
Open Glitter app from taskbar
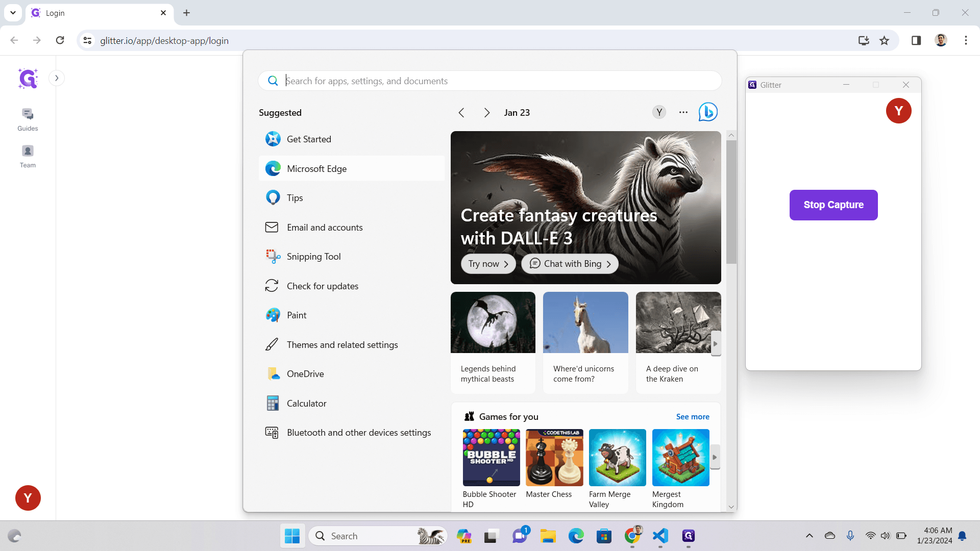pyautogui.click(x=689, y=536)
